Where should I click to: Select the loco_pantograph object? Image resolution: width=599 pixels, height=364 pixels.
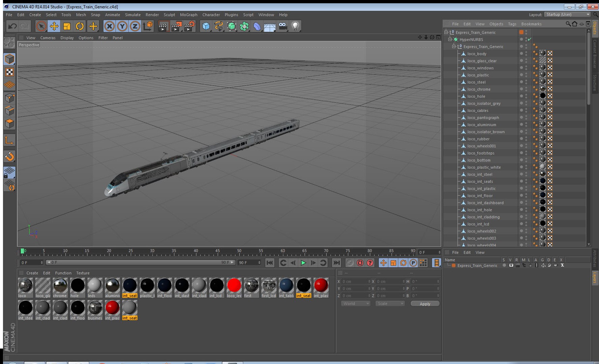483,118
